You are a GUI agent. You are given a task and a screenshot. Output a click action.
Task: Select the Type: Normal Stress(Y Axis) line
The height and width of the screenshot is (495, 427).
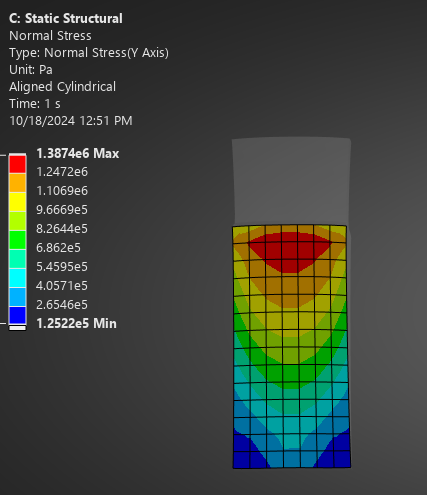pos(89,53)
